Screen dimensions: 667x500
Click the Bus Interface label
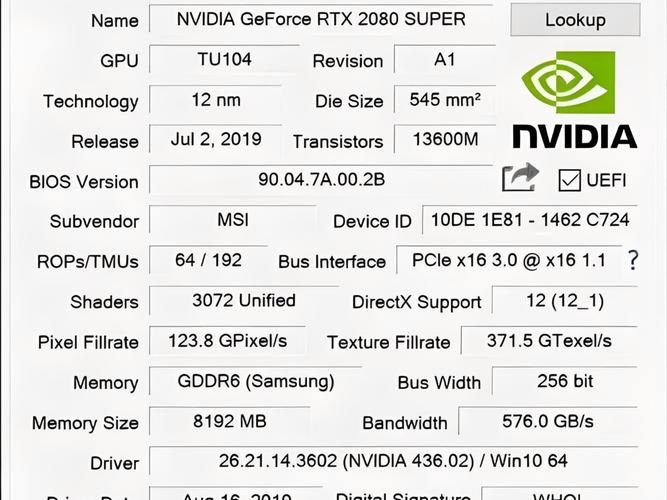[332, 262]
